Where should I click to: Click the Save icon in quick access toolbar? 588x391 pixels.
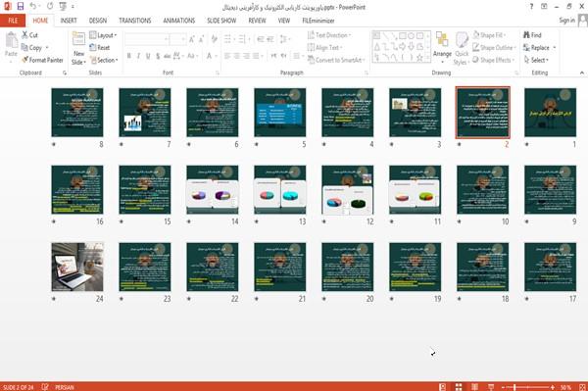[x=21, y=6]
